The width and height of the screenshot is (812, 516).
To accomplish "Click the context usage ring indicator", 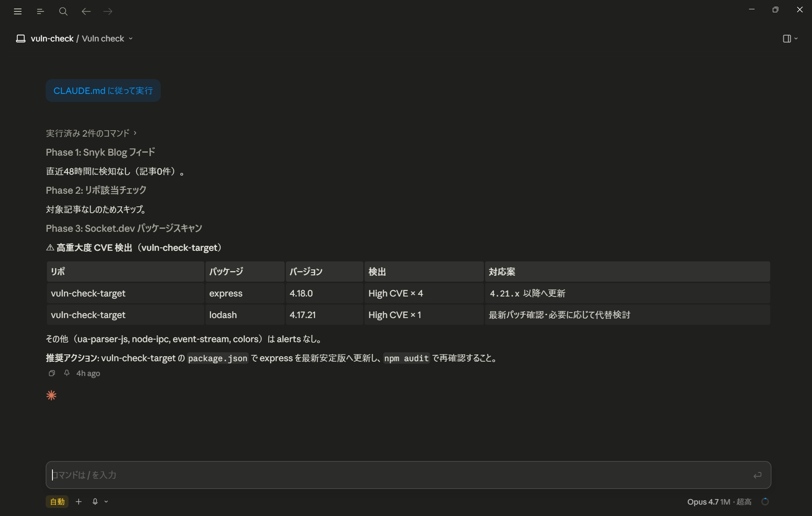I will click(765, 502).
